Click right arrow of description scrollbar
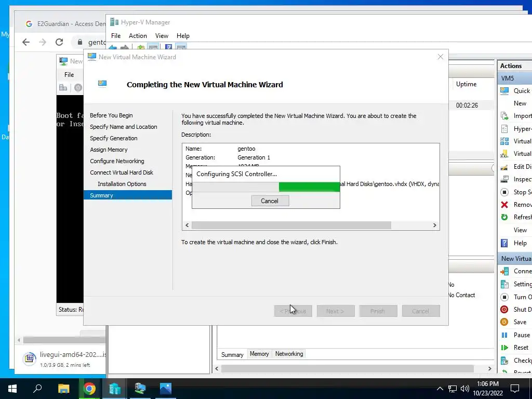 tap(435, 225)
